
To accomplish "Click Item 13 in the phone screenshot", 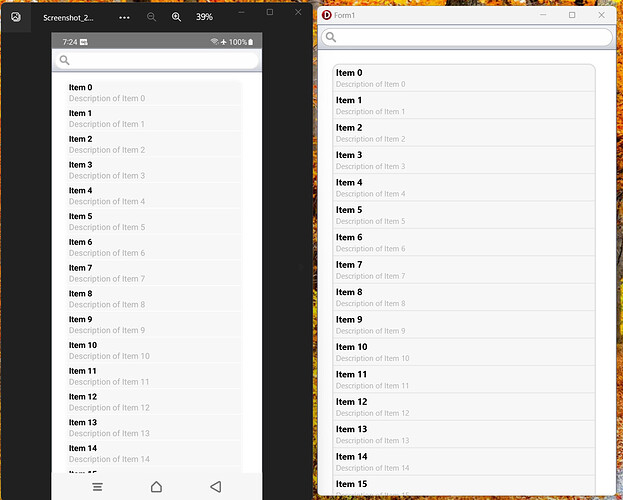I will pos(153,428).
